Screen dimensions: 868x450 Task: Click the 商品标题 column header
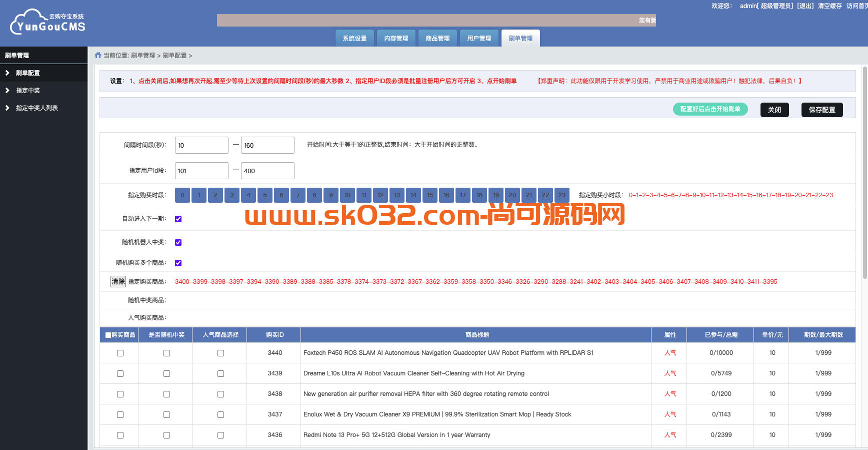[476, 335]
